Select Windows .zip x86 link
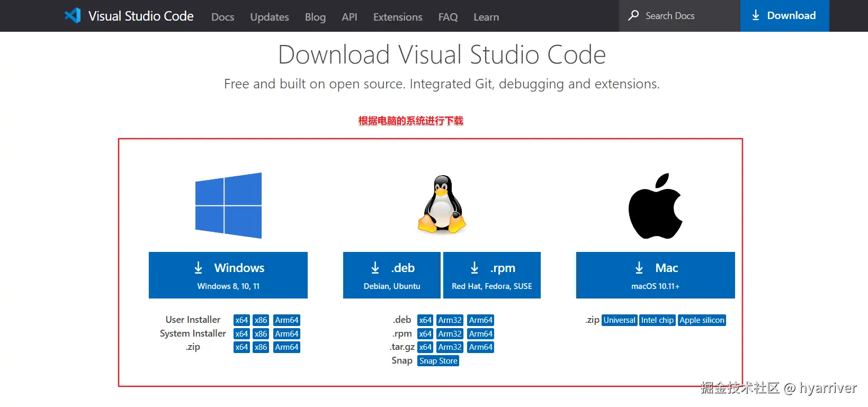The width and height of the screenshot is (868, 407). click(261, 347)
